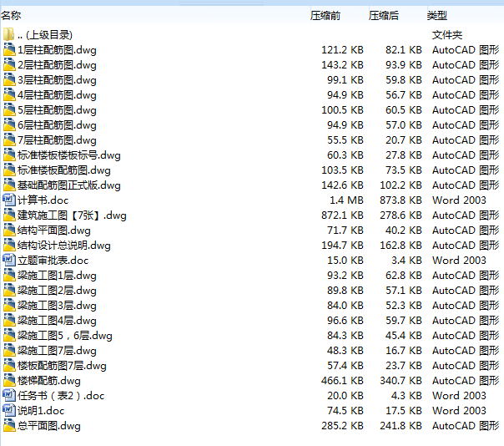Click the icon of 2层柱配筋图.dwg

click(9, 64)
